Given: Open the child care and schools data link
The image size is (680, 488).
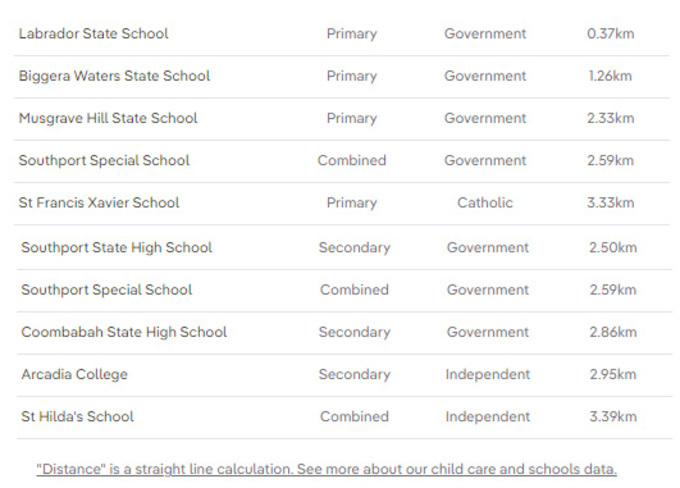Looking at the screenshot, I should point(326,468).
